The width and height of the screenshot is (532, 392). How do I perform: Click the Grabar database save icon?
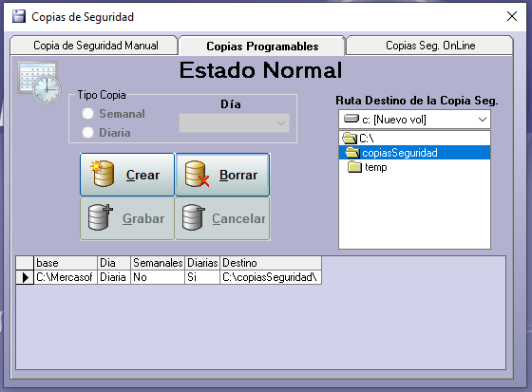100,217
